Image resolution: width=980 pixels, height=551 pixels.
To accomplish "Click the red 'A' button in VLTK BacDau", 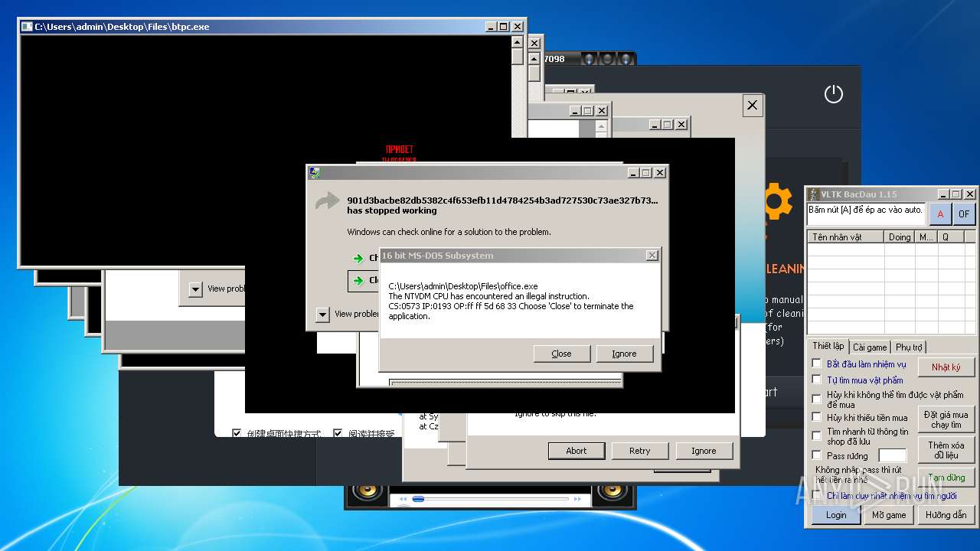I will (x=940, y=214).
